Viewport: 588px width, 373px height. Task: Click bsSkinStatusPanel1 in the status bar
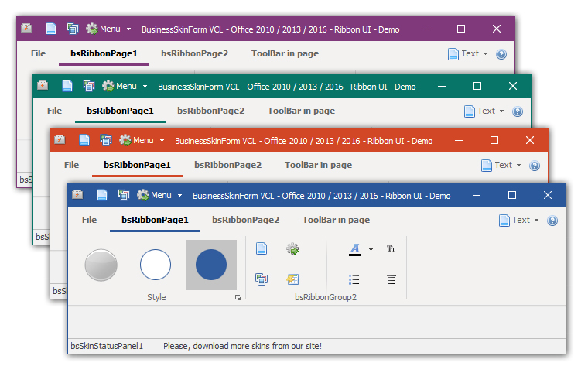pyautogui.click(x=107, y=346)
